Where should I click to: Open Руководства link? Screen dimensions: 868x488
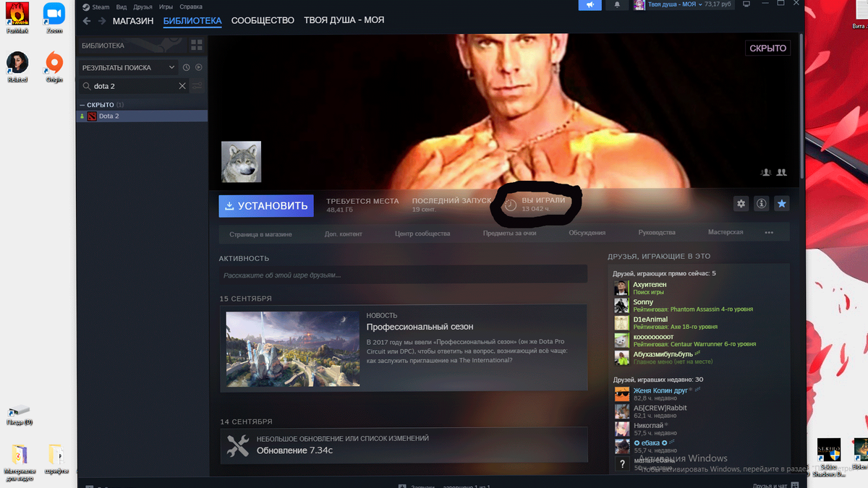pyautogui.click(x=657, y=233)
